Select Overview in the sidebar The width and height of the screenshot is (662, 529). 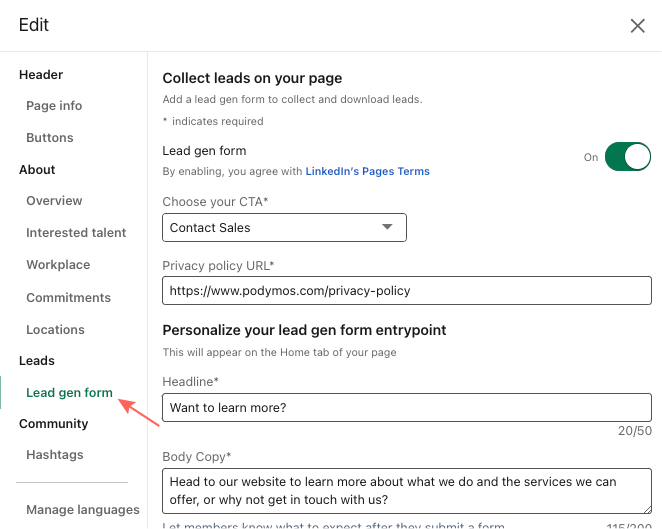tap(54, 201)
